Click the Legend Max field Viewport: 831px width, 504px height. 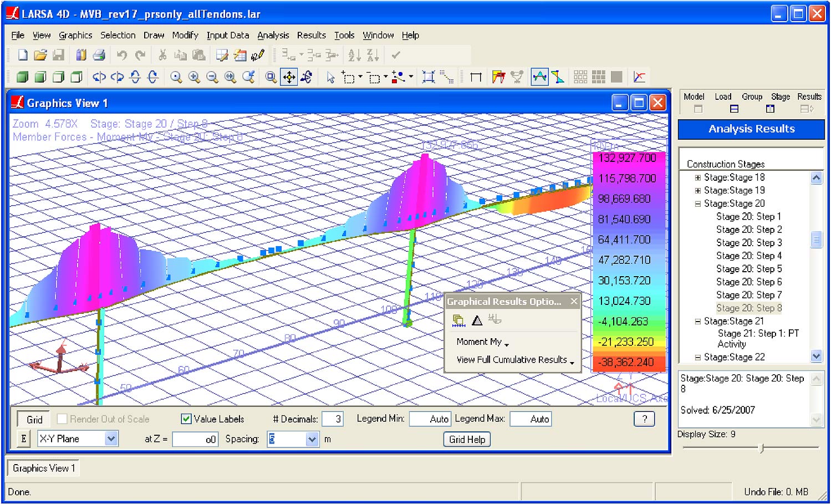coord(531,419)
